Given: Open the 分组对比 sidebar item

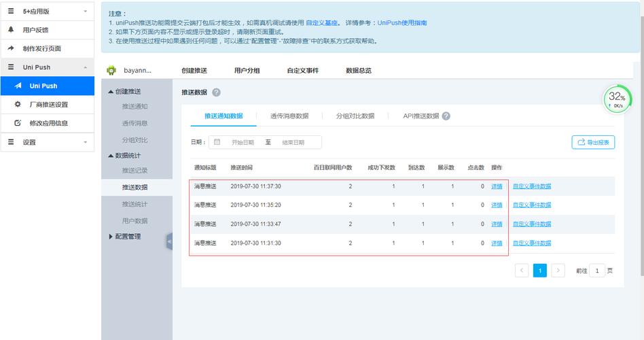Looking at the screenshot, I should pyautogui.click(x=135, y=140).
